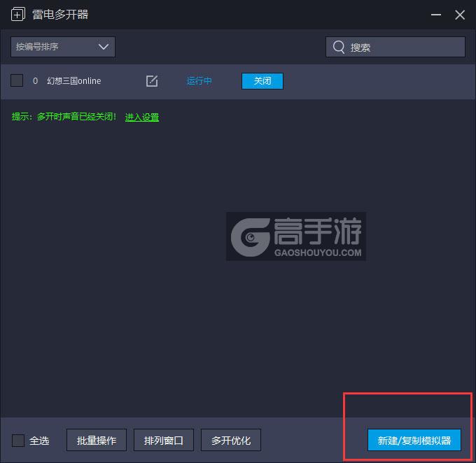476x463 pixels.
Task: Select the 幻想三国online emulator name
Action: click(x=73, y=80)
